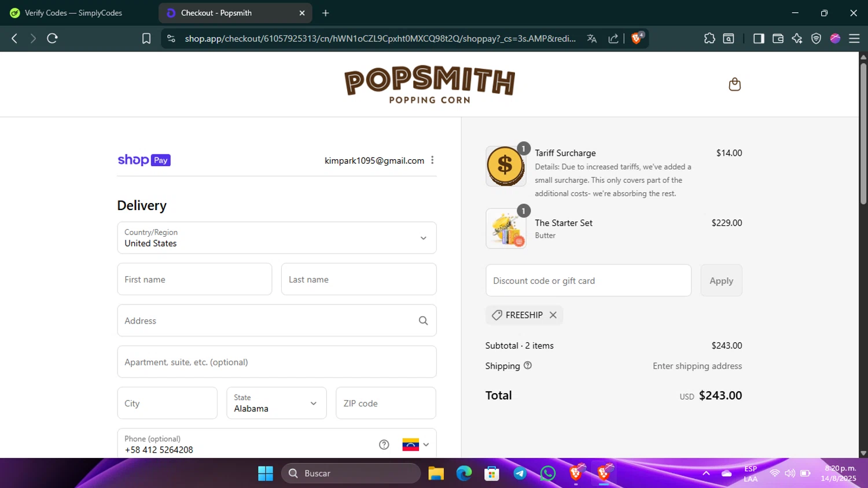Show hidden system tray icons
The height and width of the screenshot is (488, 868).
[x=706, y=474]
